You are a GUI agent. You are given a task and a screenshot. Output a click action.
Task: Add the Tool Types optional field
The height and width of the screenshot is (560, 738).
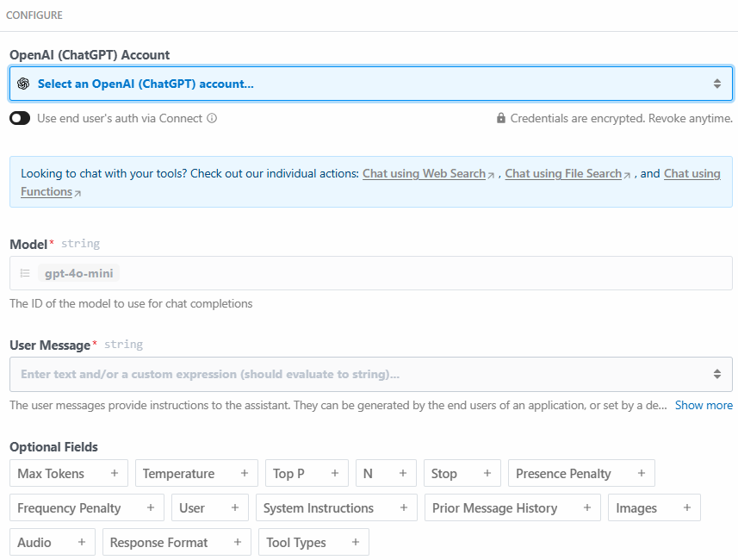(313, 542)
